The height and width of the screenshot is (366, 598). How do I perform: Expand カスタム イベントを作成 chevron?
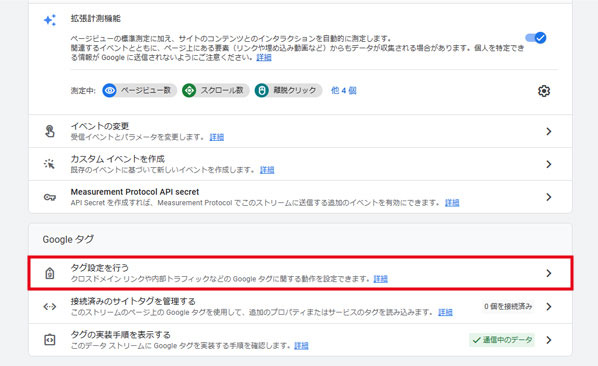(x=548, y=164)
